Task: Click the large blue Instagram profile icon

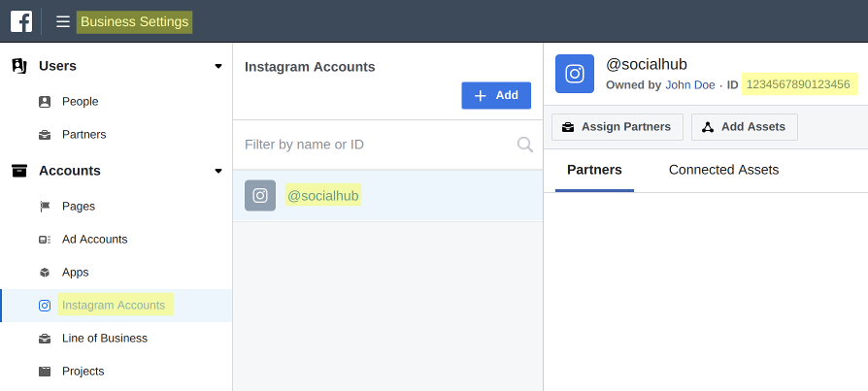Action: [x=575, y=74]
